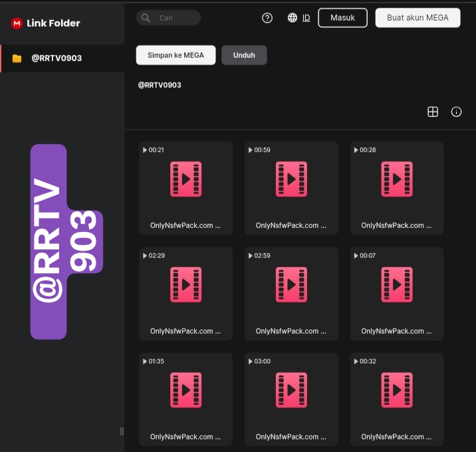Open the video with duration 00:21
The width and height of the screenshot is (476, 452).
pos(185,188)
